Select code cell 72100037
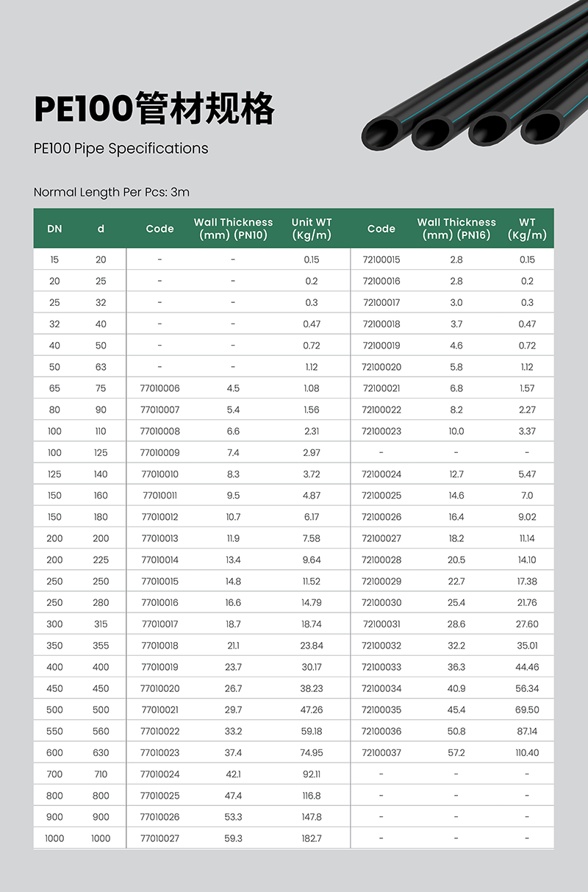 [x=381, y=753]
